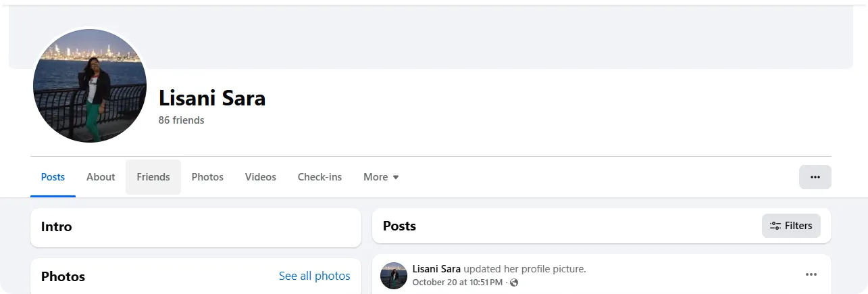The image size is (868, 294).
Task: Open the profile options three-dot button
Action: pos(815,177)
